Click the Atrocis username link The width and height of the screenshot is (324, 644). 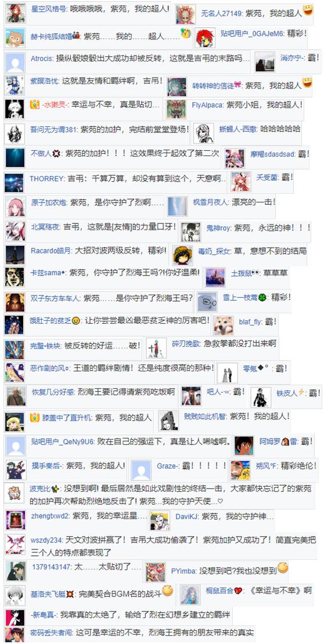point(42,59)
